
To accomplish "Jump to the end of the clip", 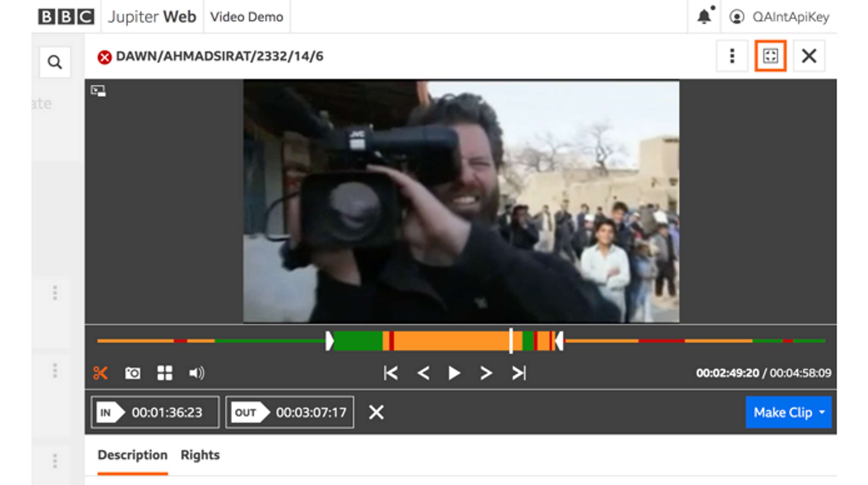I will point(518,373).
